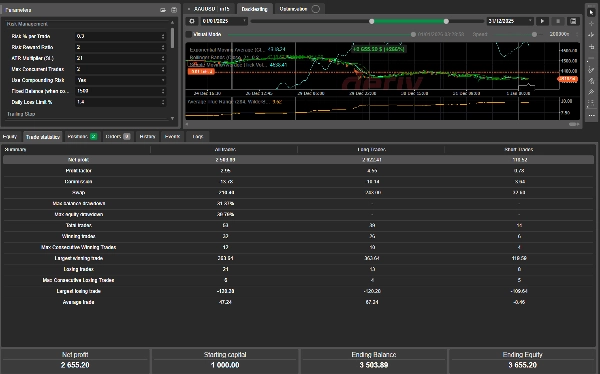Open the backtest start date picker
The height and width of the screenshot is (374, 600).
[224, 21]
